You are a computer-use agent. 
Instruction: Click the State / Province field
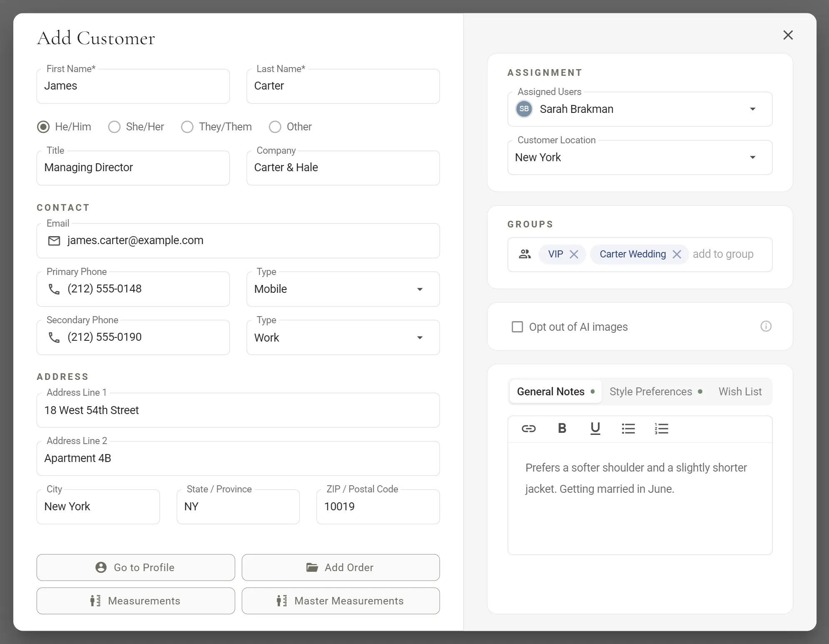(238, 507)
